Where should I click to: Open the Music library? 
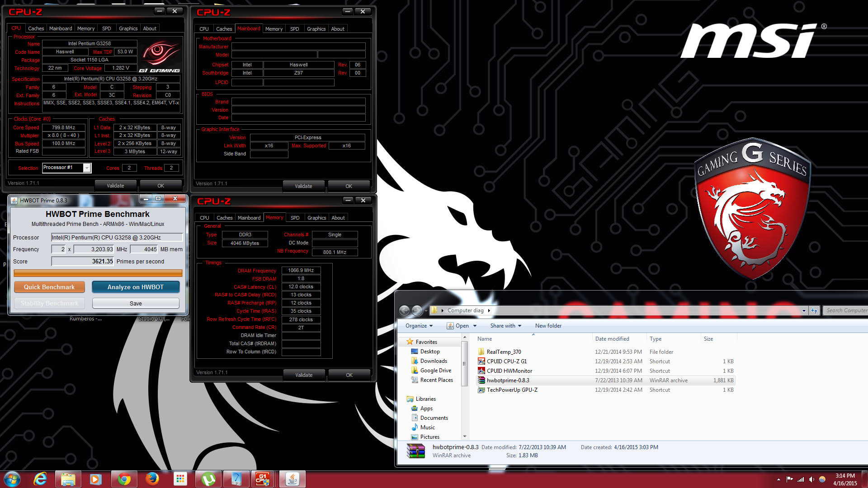(427, 427)
